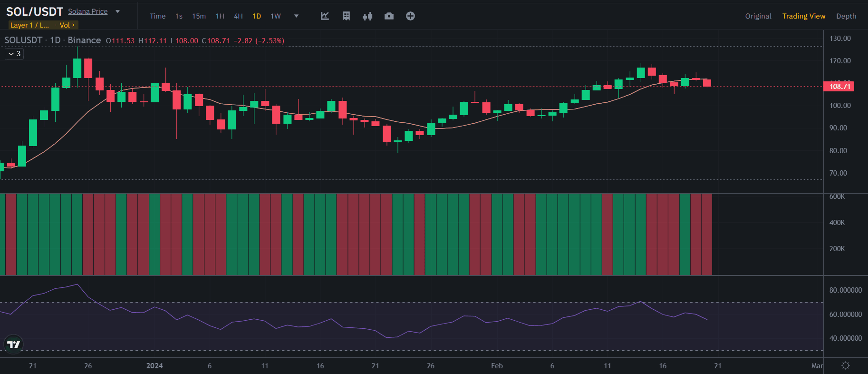Click the 108.71 current price label

point(839,87)
